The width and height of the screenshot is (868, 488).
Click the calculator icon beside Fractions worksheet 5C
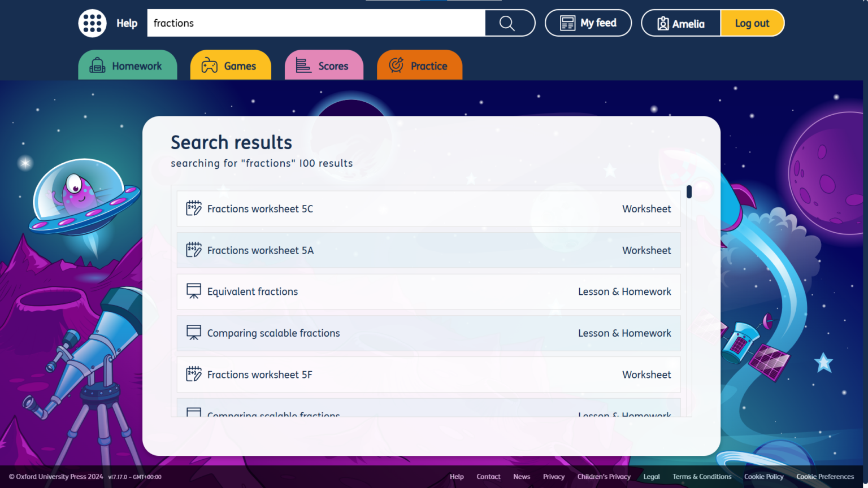click(193, 208)
